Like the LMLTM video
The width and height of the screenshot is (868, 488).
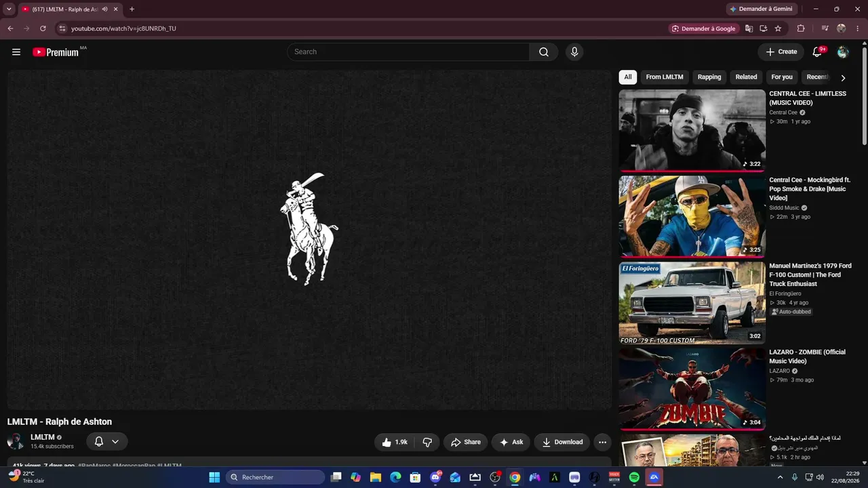(x=395, y=442)
